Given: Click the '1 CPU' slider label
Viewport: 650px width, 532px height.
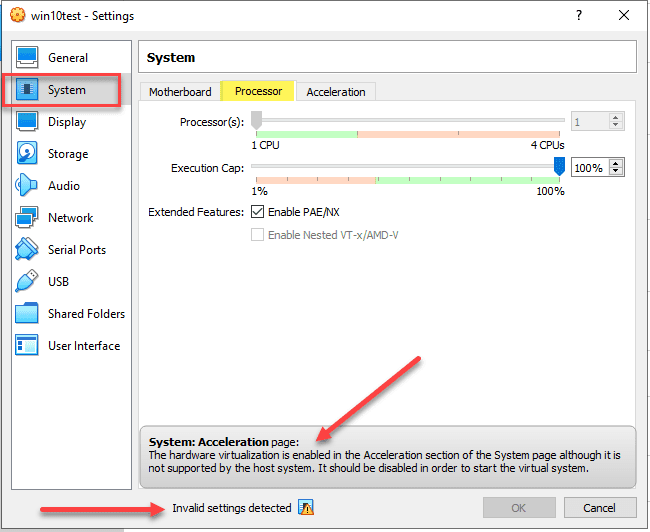Looking at the screenshot, I should [265, 145].
